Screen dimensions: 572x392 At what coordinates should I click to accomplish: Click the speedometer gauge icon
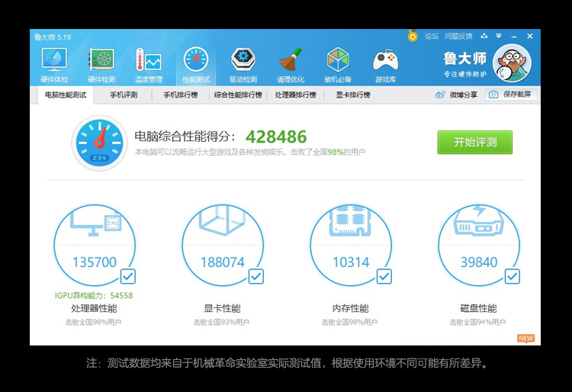(x=99, y=143)
